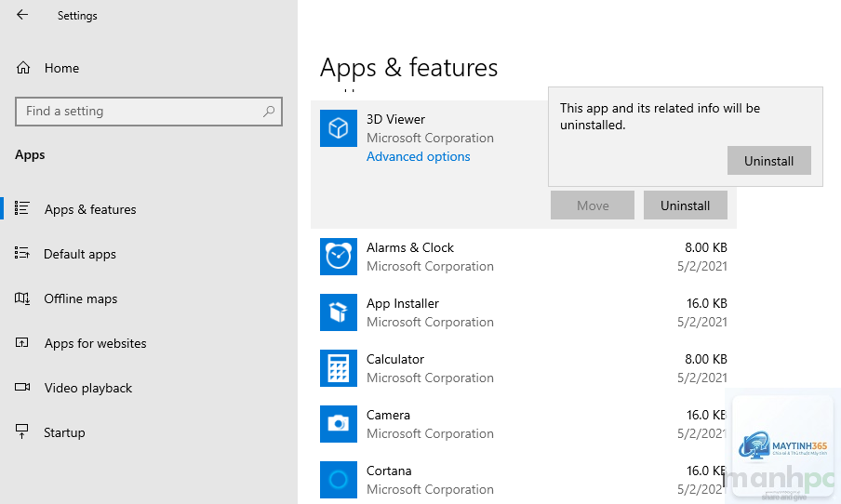This screenshot has height=504, width=841.
Task: Click the 8.00 KB size for Alarms & Clock
Action: 706,247
